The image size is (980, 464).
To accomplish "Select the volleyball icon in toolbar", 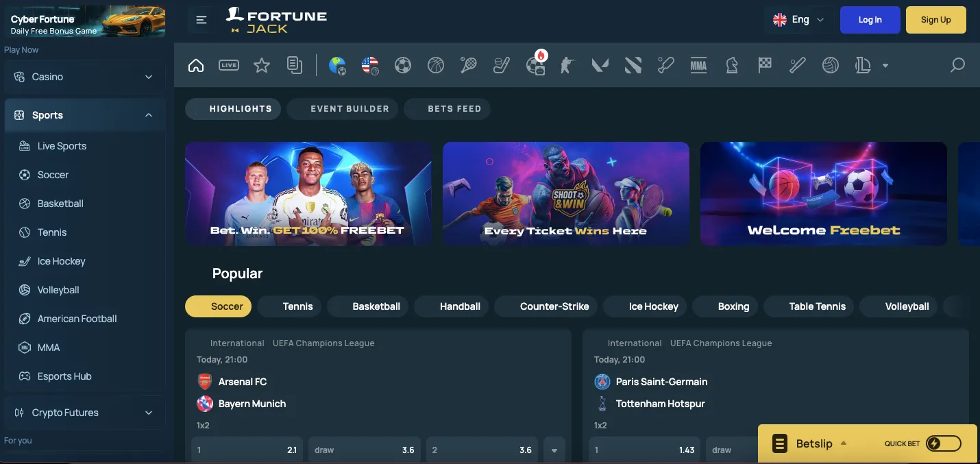I will coord(831,65).
